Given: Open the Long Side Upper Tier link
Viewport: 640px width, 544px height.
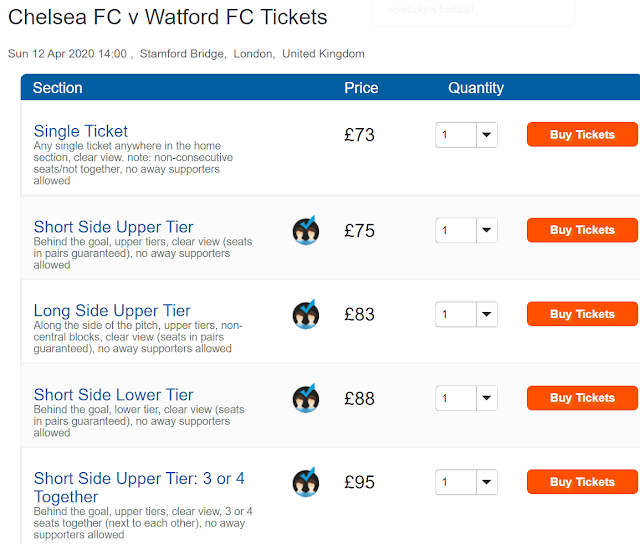Looking at the screenshot, I should coord(112,311).
